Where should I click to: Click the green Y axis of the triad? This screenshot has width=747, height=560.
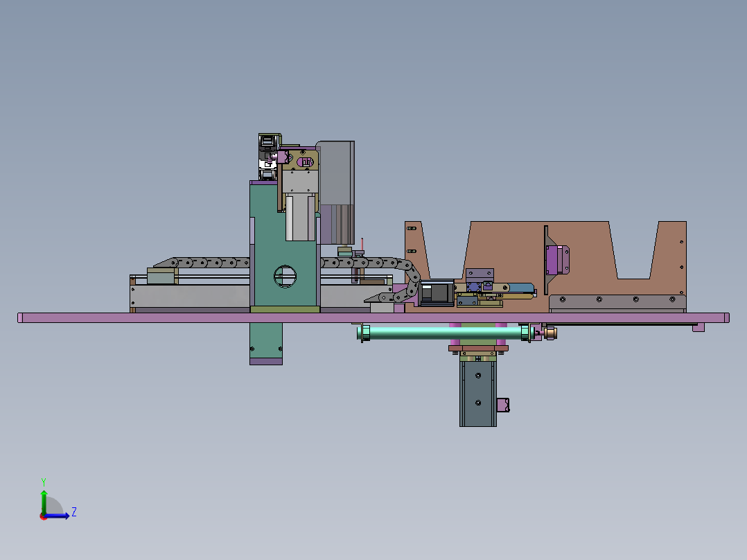coord(44,502)
